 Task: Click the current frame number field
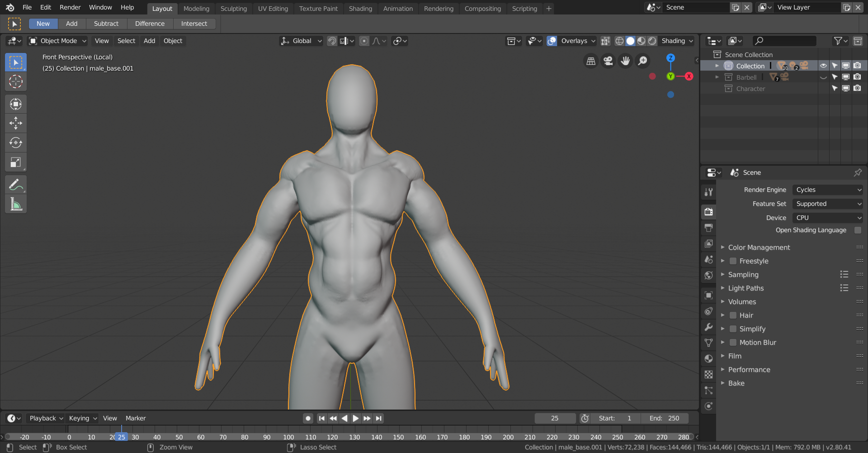pos(555,418)
